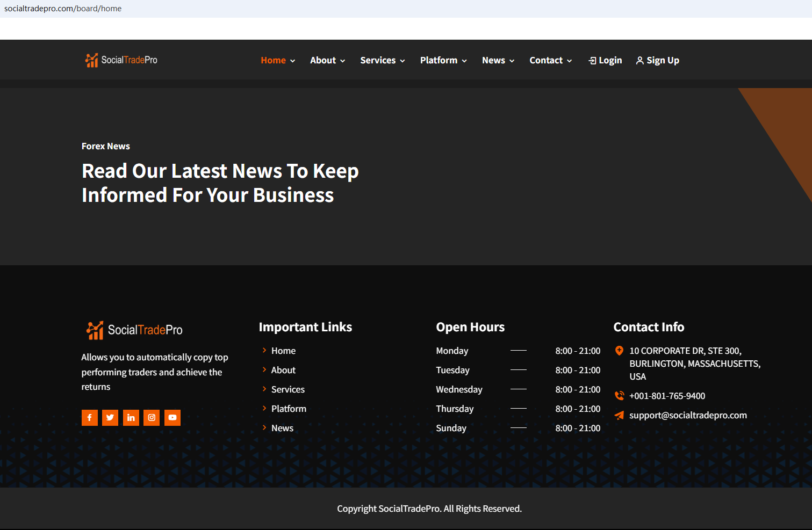Click the Login button

pos(606,61)
